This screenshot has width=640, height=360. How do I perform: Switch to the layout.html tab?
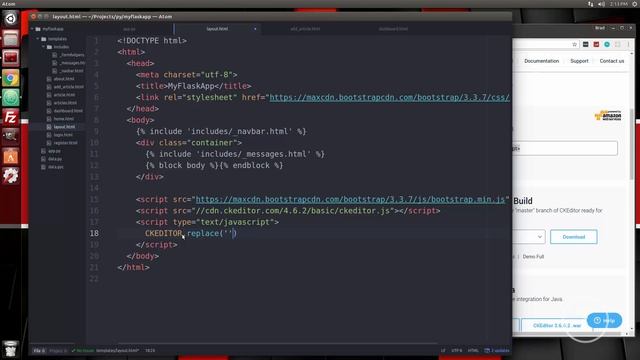coord(217,29)
